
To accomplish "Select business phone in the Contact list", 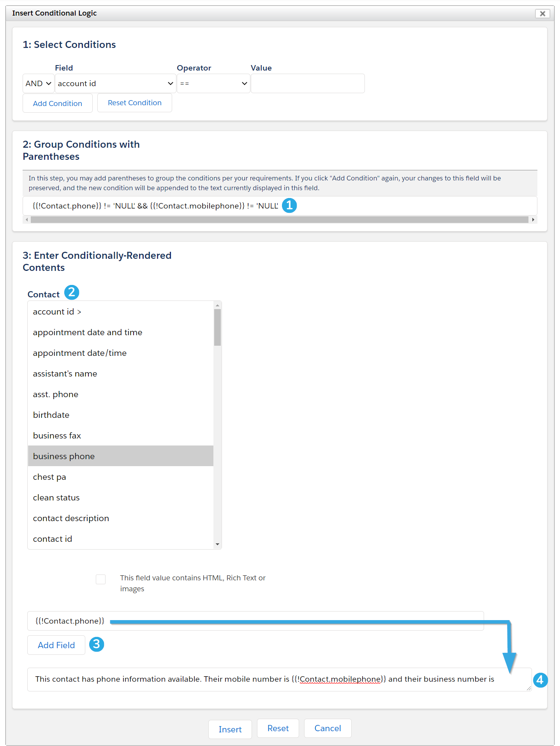I will tap(121, 456).
